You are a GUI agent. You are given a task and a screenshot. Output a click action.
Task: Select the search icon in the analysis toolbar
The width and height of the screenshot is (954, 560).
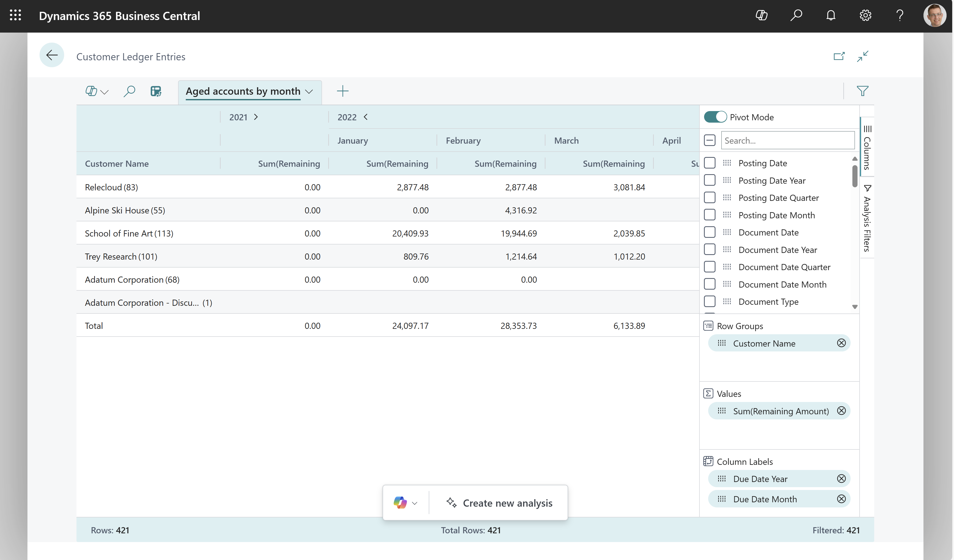tap(129, 91)
